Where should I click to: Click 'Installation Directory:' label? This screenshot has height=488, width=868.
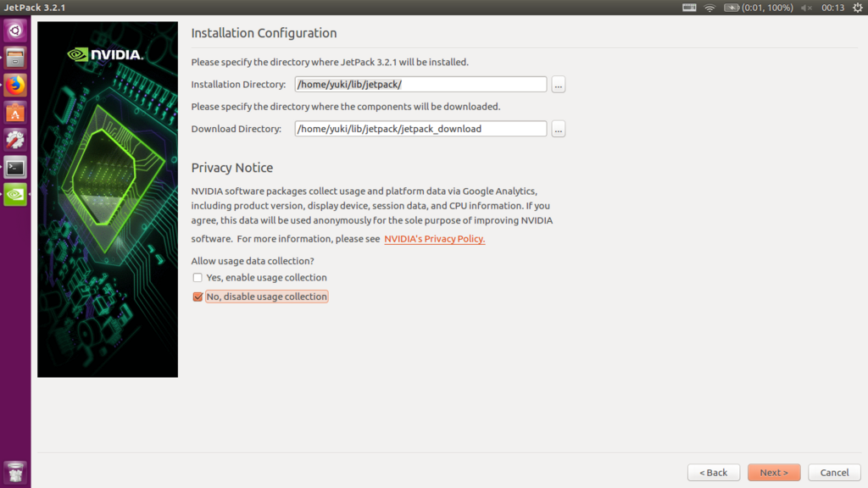click(x=238, y=85)
